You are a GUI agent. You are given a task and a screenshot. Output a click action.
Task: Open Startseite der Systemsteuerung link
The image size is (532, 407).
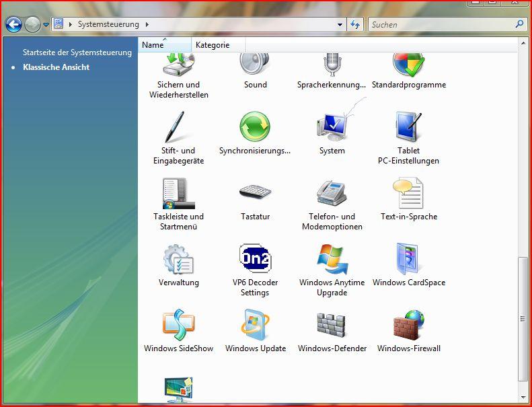pyautogui.click(x=77, y=52)
